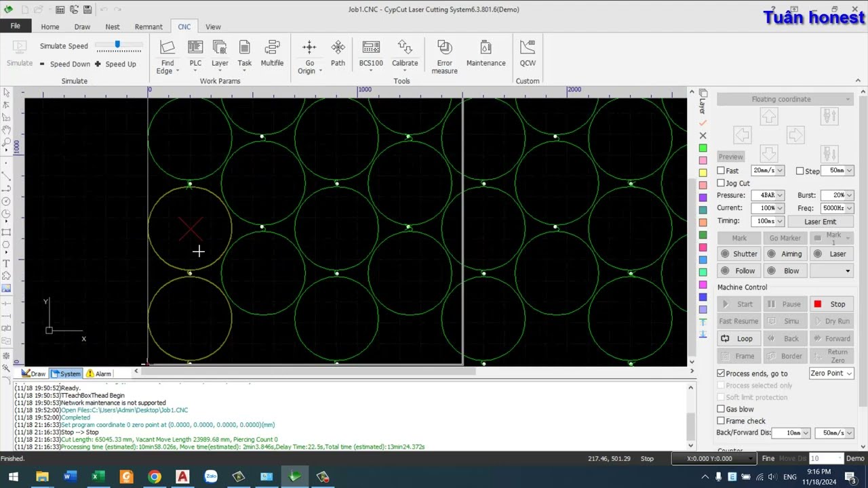This screenshot has height=488, width=868.
Task: Jog the cutting head right arrow
Action: pyautogui.click(x=795, y=135)
